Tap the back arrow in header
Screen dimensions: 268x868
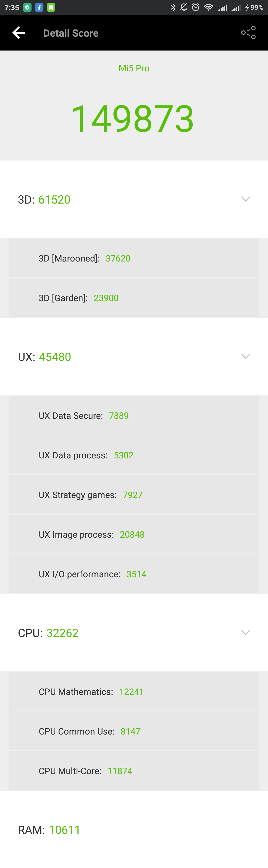click(19, 33)
